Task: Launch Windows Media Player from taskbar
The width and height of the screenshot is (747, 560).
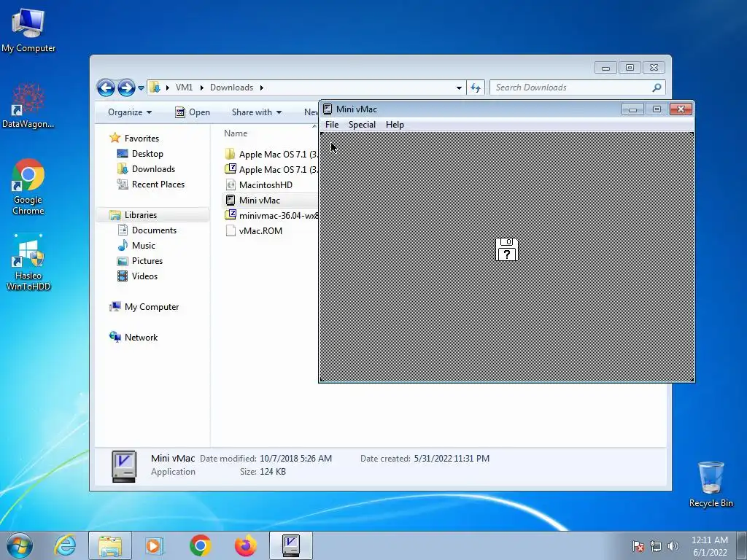Action: [x=153, y=545]
